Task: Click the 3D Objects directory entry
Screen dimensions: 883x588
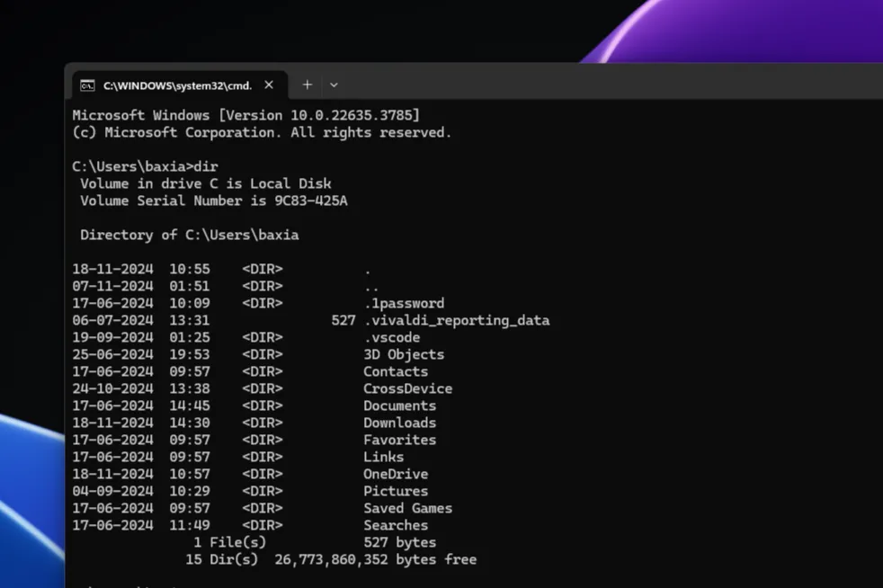Action: click(x=404, y=355)
